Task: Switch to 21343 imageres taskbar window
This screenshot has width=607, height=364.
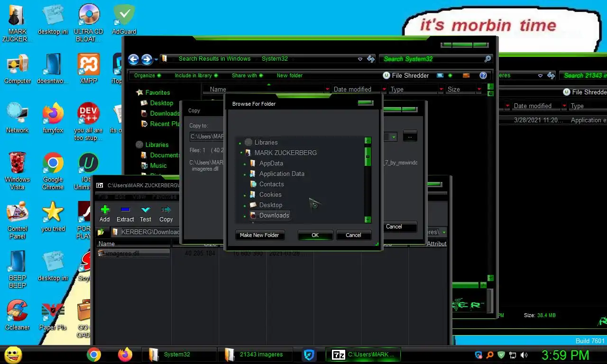Action: pos(255,355)
